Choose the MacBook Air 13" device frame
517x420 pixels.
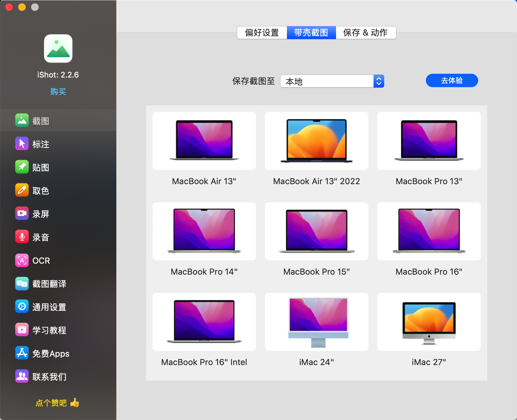(204, 141)
